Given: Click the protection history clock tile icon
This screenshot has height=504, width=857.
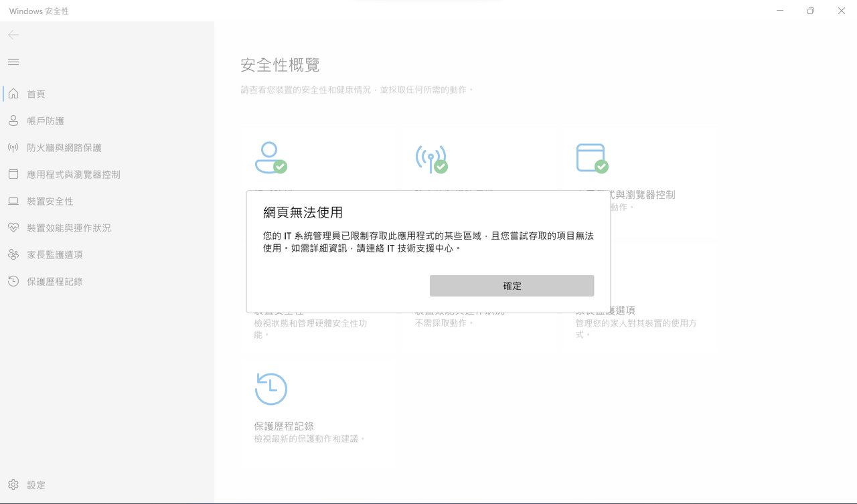Looking at the screenshot, I should pos(270,389).
